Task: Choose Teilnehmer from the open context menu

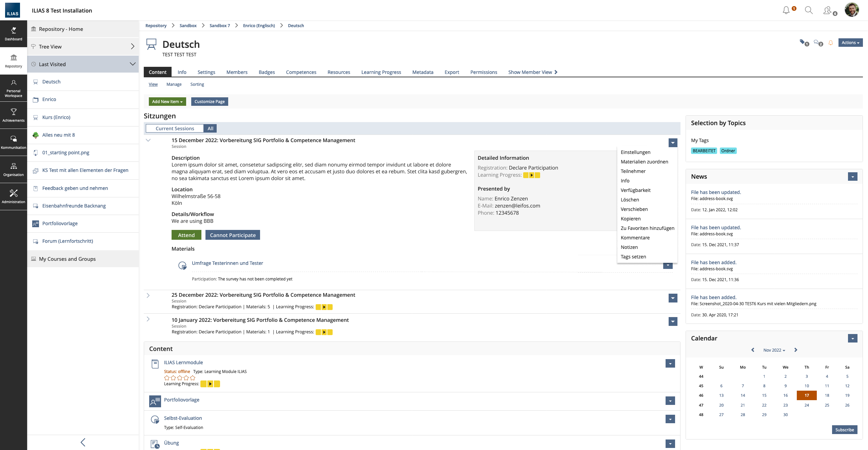Action: tap(633, 171)
